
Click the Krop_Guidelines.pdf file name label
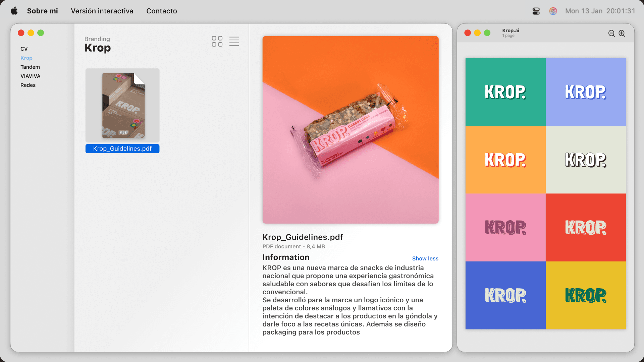coord(122,149)
